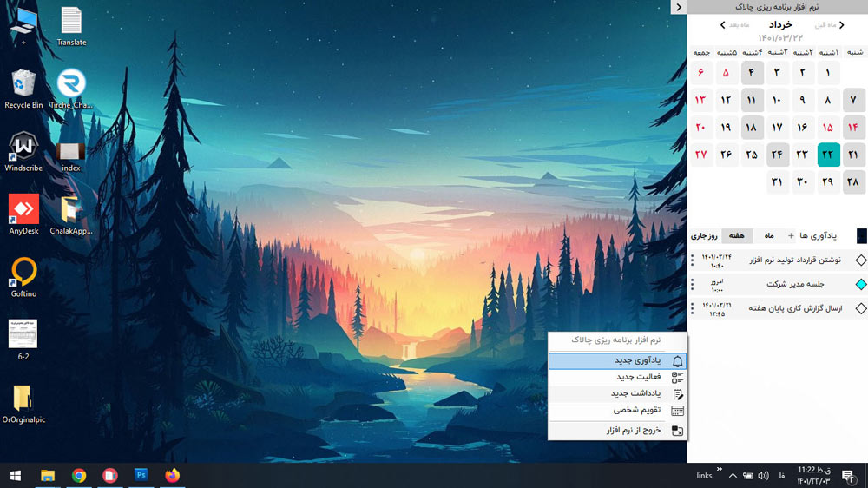Go to next month with ماه بعد
Viewport: 868px width, 488px height.
click(x=723, y=25)
